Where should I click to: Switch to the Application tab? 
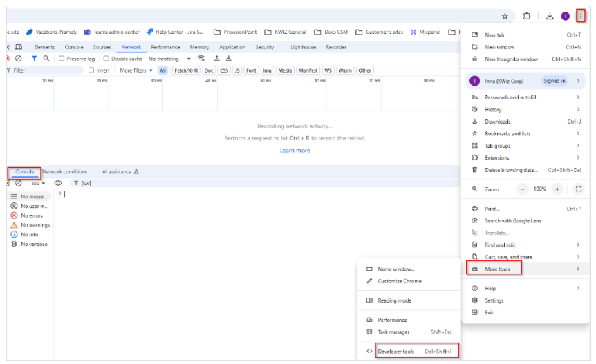click(x=232, y=47)
